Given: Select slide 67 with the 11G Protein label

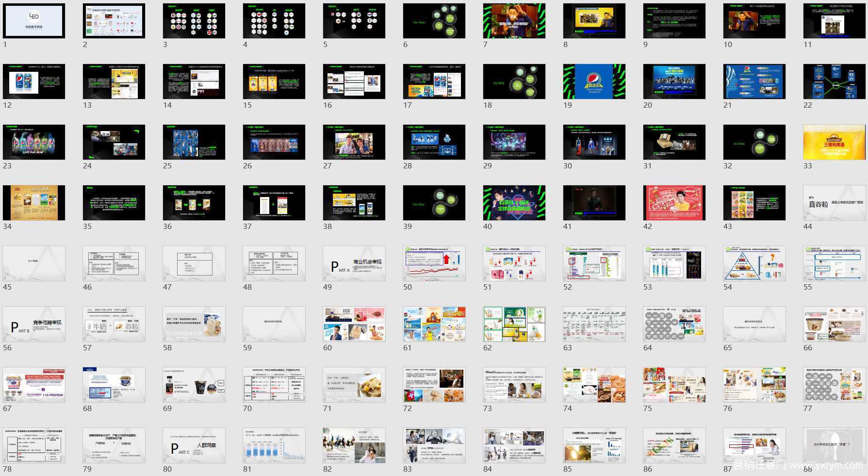Looking at the screenshot, I should pos(34,385).
